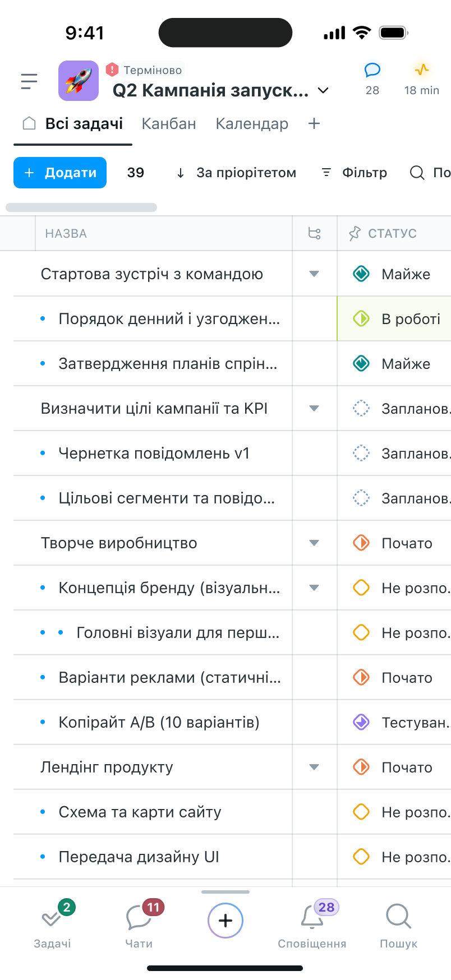Open project comments showing 28
This screenshot has width=451, height=980.
pos(372,71)
